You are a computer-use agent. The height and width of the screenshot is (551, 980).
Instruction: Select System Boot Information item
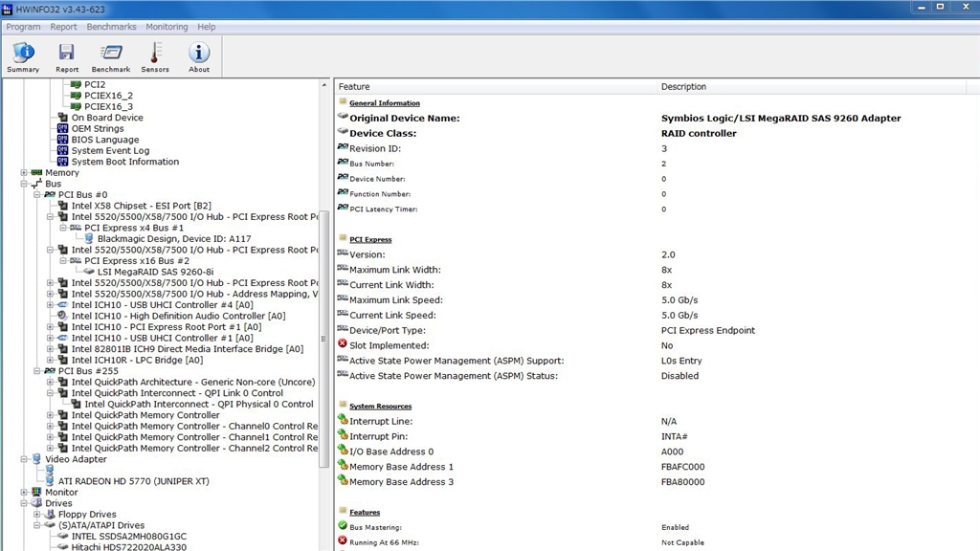click(125, 162)
